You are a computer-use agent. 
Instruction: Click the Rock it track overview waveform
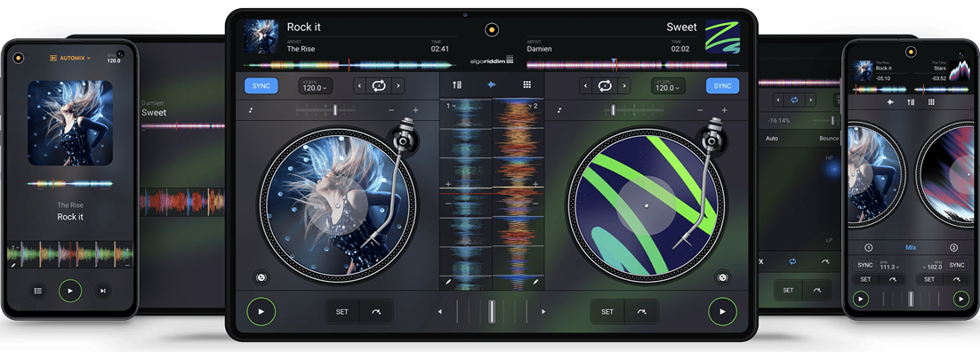click(350, 65)
